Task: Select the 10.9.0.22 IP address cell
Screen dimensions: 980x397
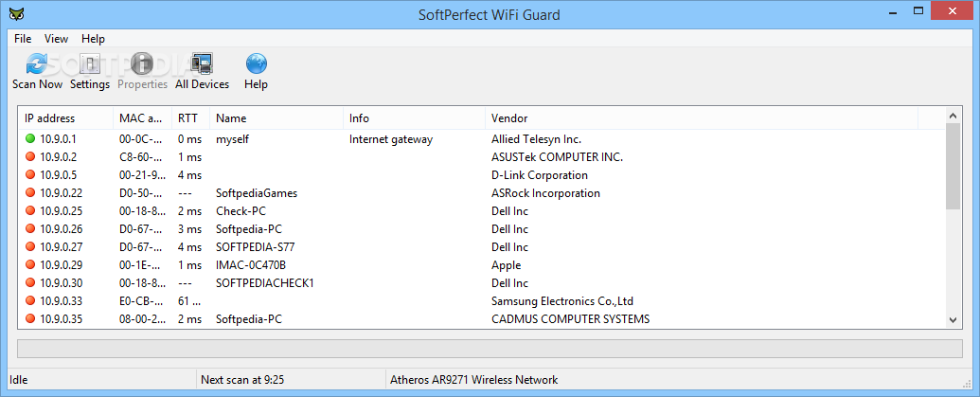Action: coord(62,193)
